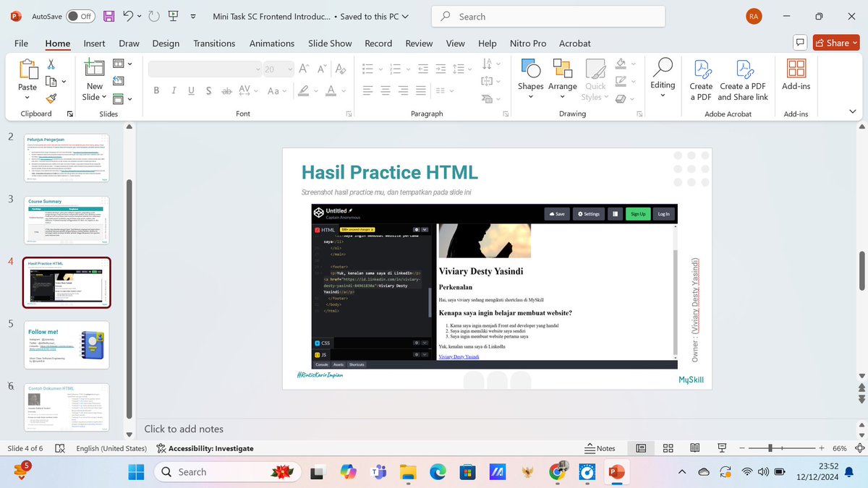
Task: Center align text
Action: [385, 90]
